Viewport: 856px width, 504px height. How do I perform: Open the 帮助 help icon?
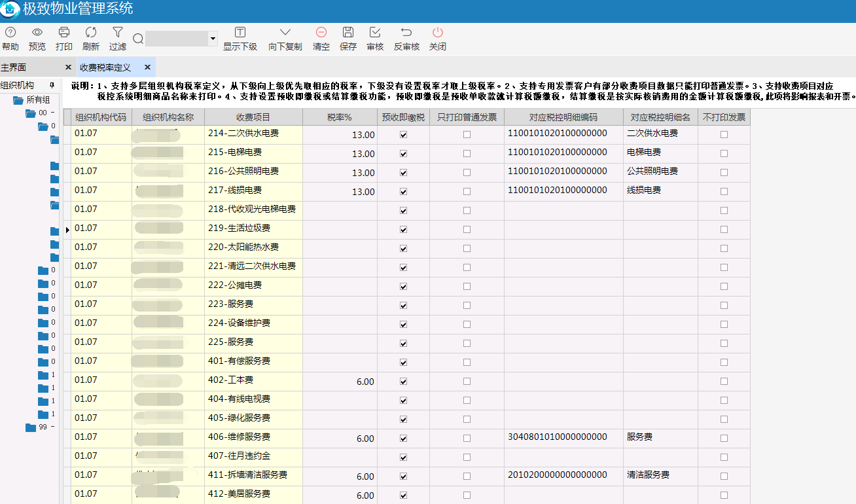point(10,32)
